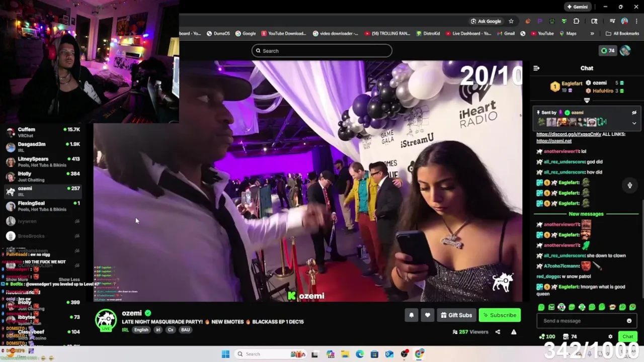Insert the brown cow-face quick emote
Viewport: 644px width, 362px height.
pyautogui.click(x=612, y=307)
